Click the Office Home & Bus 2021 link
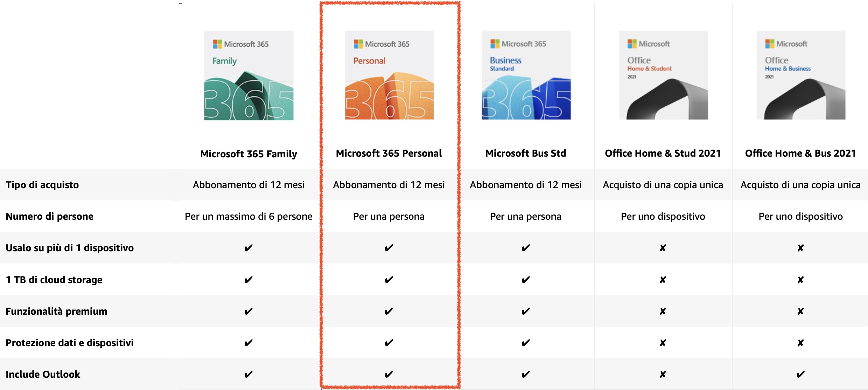This screenshot has width=868, height=390. (x=800, y=153)
